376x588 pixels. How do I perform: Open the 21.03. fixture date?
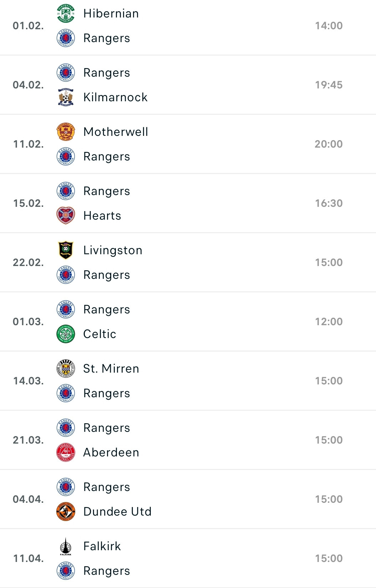(x=28, y=440)
